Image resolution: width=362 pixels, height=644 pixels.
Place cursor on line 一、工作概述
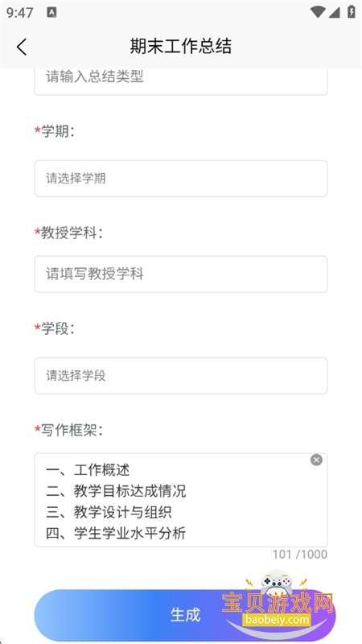(88, 469)
